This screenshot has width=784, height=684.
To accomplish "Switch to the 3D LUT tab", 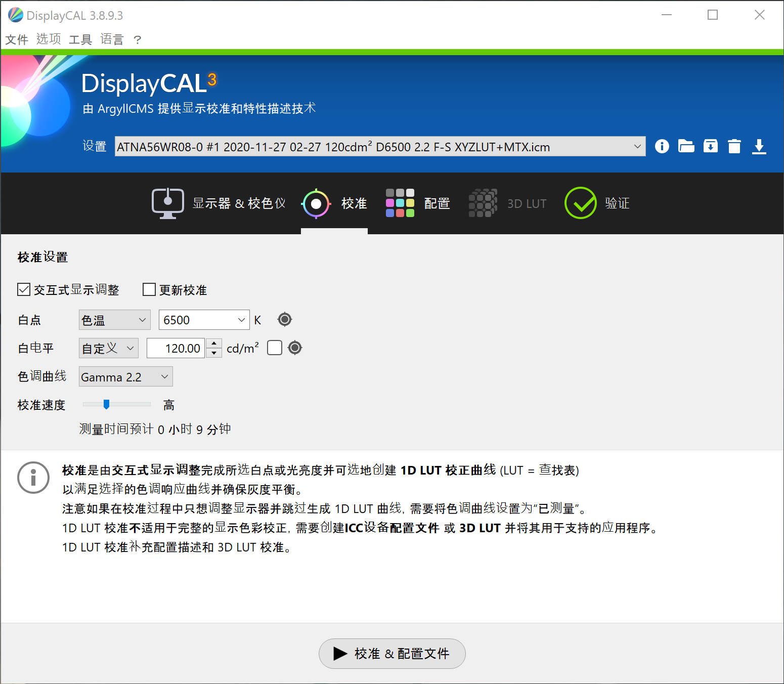I will click(x=507, y=203).
